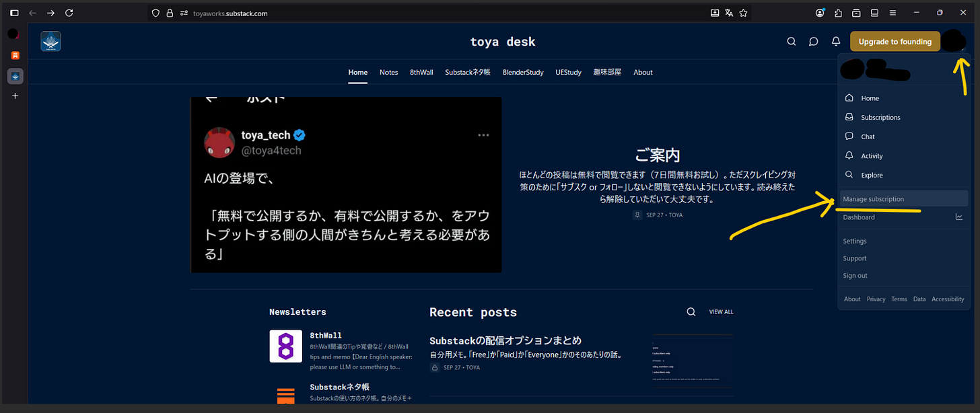
Task: Click the VIEW ALL link
Action: pos(721,312)
